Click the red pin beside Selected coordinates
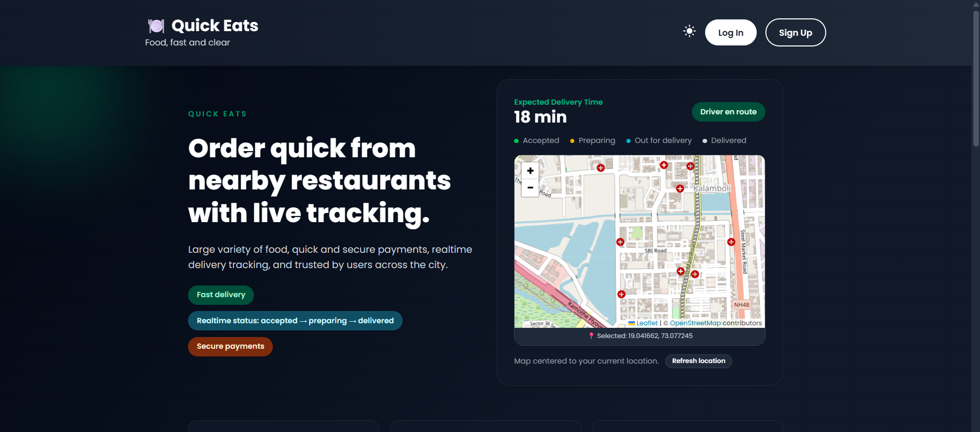This screenshot has width=980, height=432. coord(591,336)
